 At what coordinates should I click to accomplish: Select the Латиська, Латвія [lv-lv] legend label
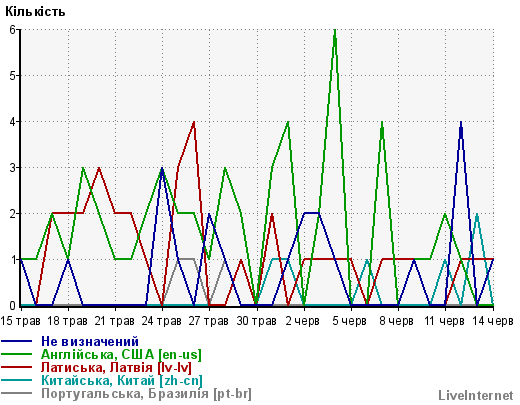tap(116, 367)
